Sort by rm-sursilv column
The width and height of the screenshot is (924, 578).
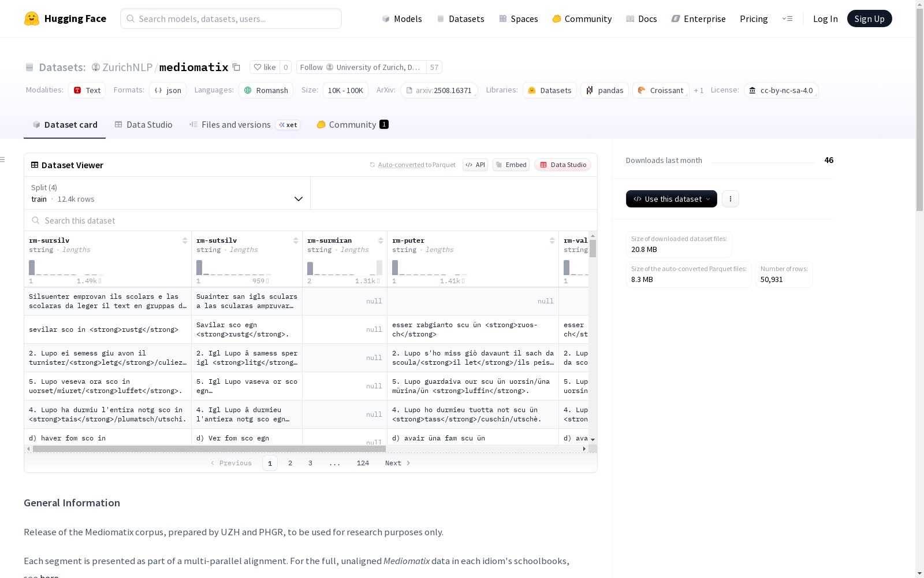185,240
